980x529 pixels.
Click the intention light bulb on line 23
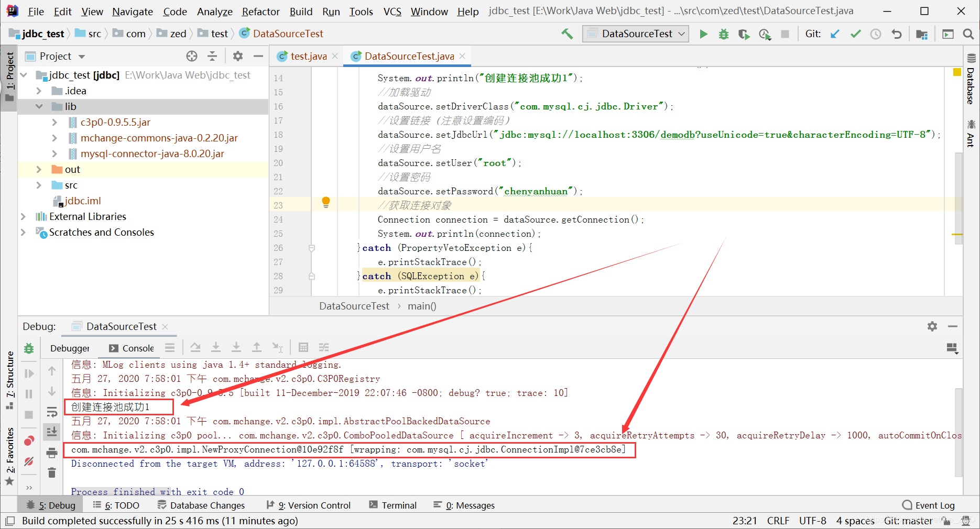click(x=325, y=202)
